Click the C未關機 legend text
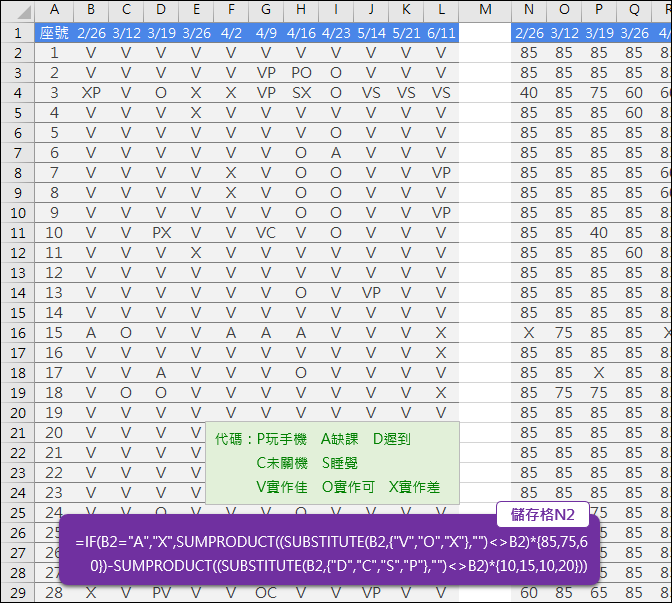Viewport: 672px width, 603px height. point(282,463)
